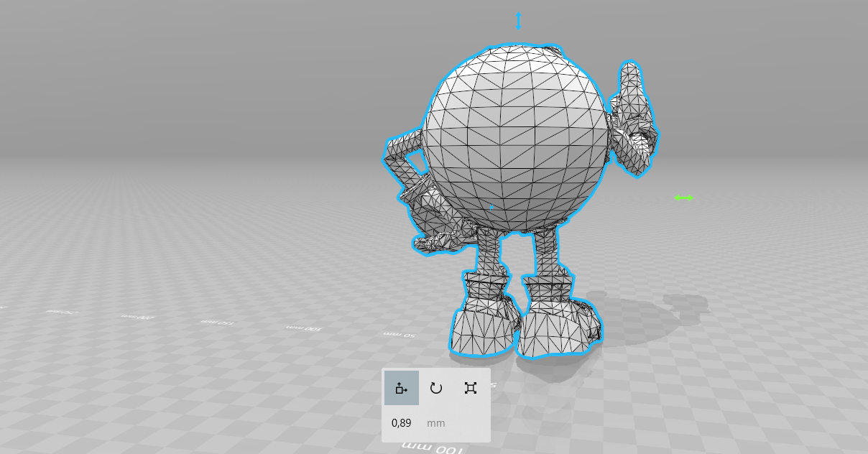Switch to the Rotate tool
The image size is (868, 454).
click(436, 388)
